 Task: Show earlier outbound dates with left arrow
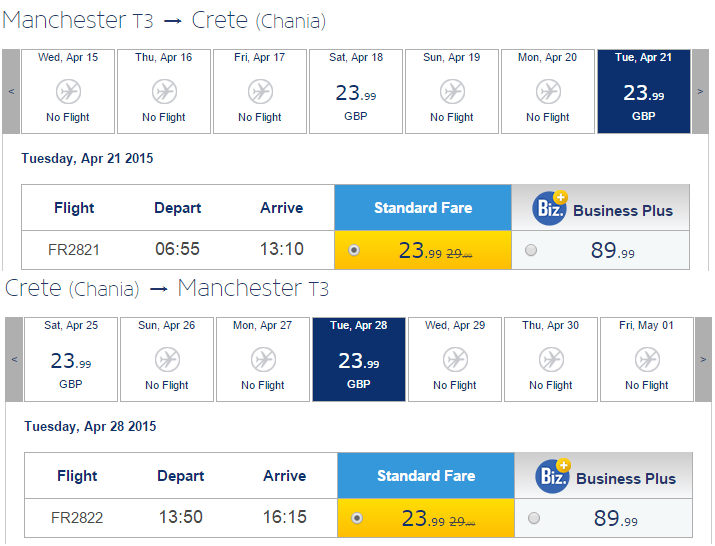point(11,92)
